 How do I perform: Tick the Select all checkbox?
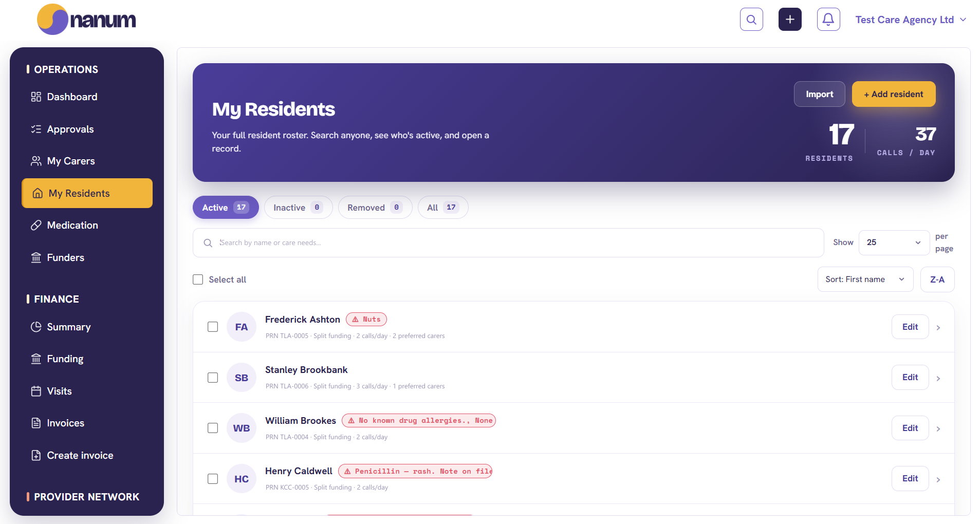pos(198,279)
